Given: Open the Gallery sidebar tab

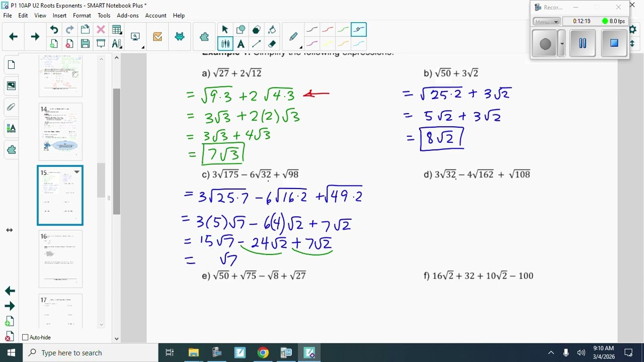Looking at the screenshot, I should coord(11,85).
